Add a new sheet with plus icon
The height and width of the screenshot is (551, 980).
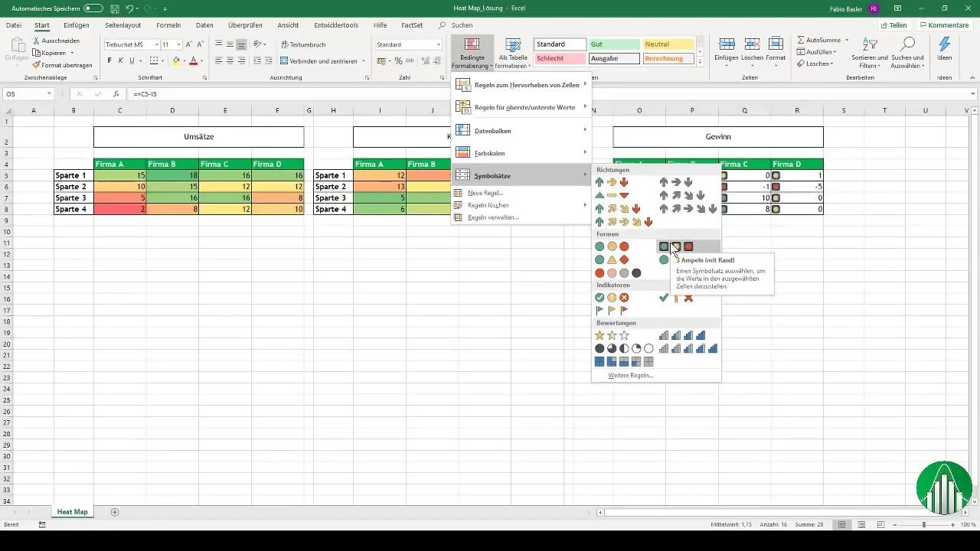(x=115, y=511)
